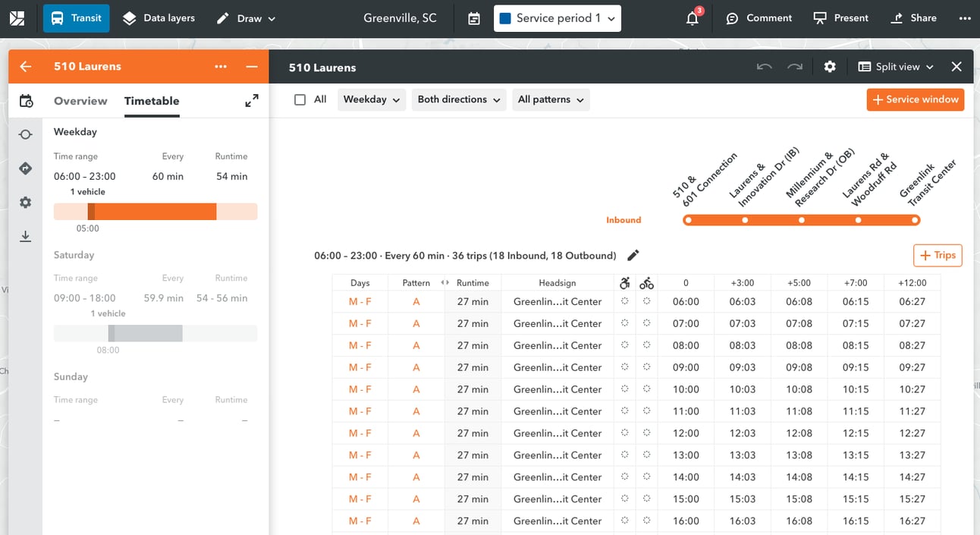Switch to the Overview tab
The image size is (980, 535).
coord(80,101)
